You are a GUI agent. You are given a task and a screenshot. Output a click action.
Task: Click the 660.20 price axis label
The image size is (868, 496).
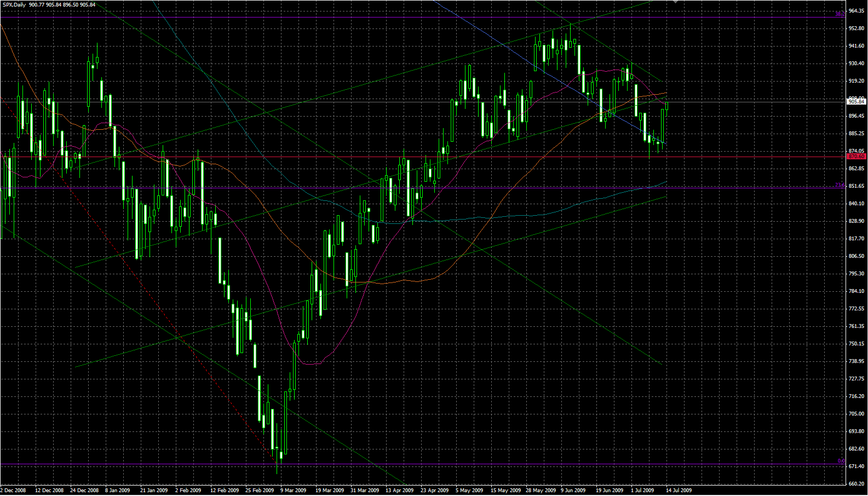click(856, 484)
